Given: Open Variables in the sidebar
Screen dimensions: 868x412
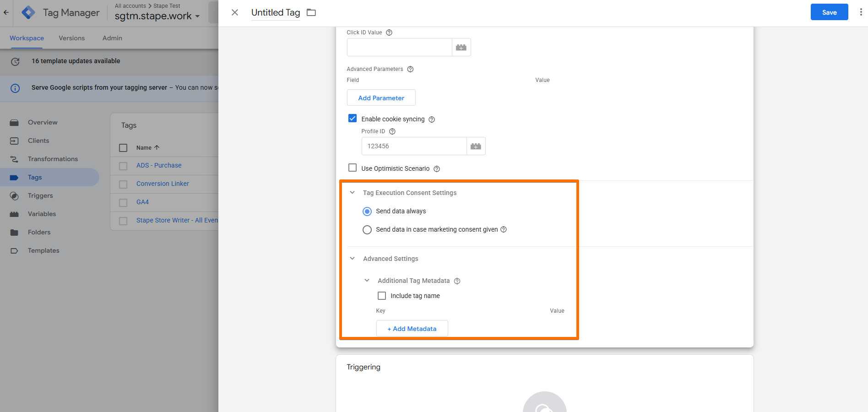Looking at the screenshot, I should click(42, 214).
